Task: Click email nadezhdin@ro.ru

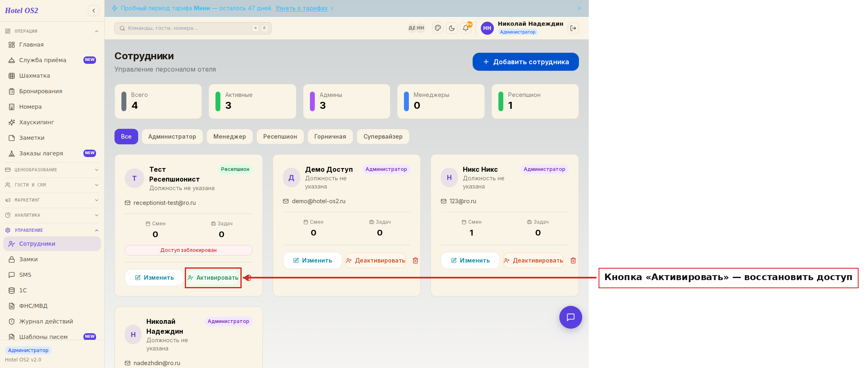Action: pos(157,363)
